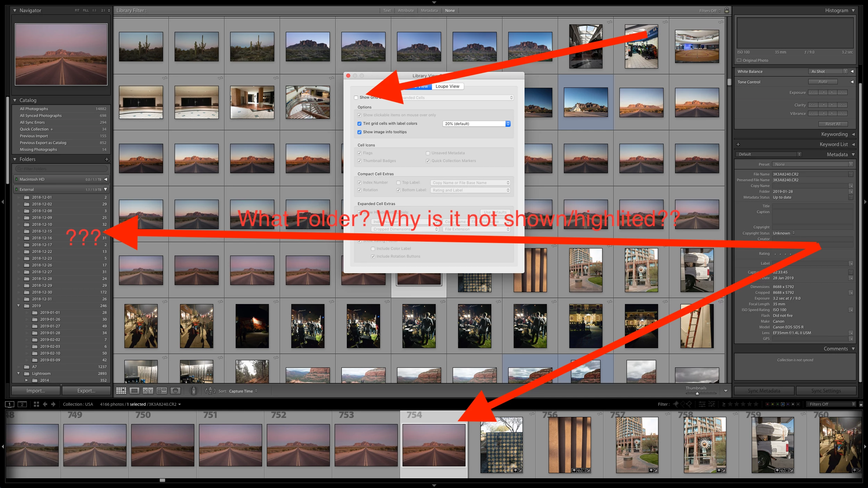Open Survey view icon in toolbar

pyautogui.click(x=162, y=391)
